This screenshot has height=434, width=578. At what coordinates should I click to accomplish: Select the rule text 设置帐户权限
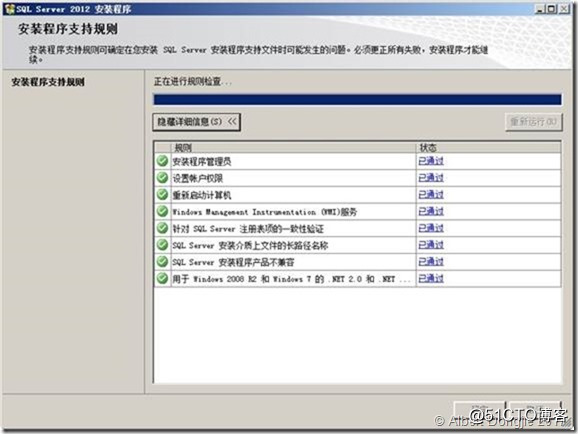[x=198, y=178]
